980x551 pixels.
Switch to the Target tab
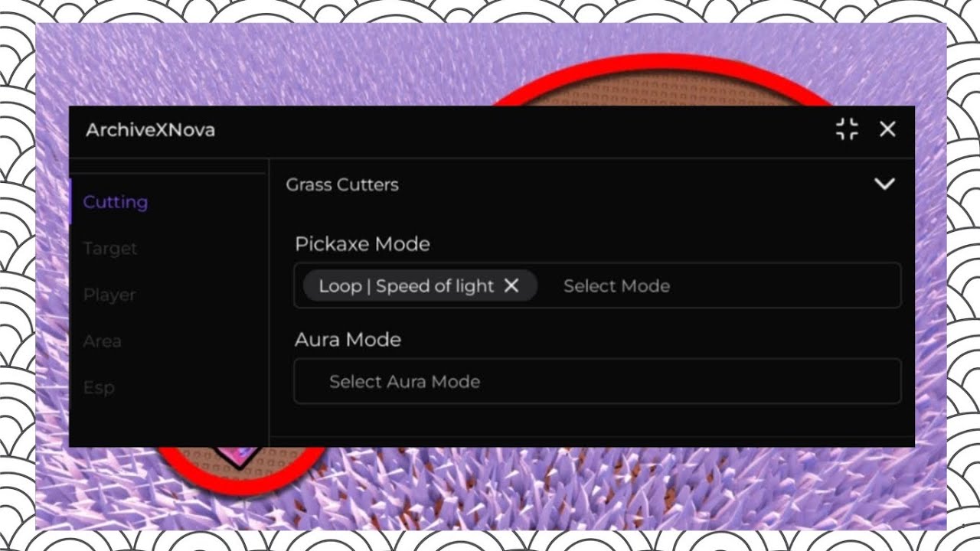[110, 249]
